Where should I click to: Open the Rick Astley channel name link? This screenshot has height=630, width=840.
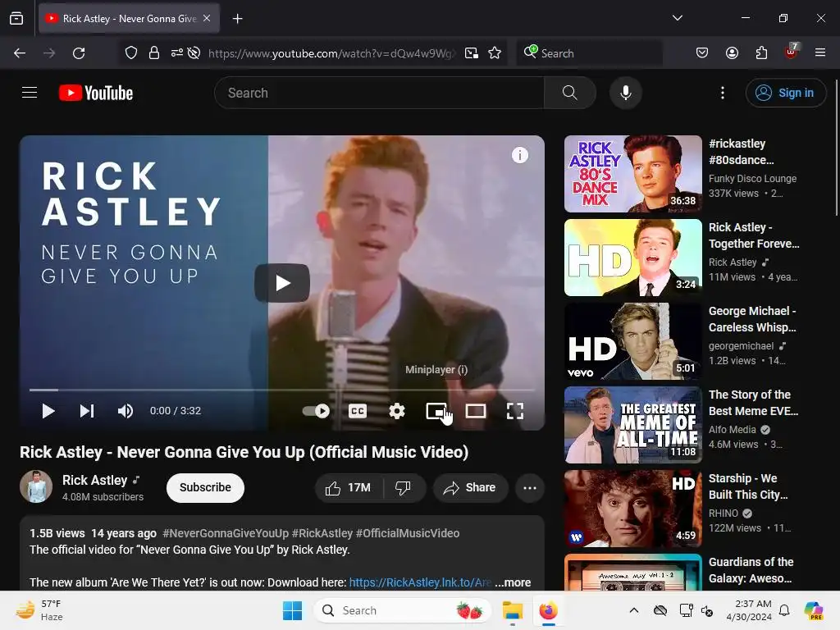[x=95, y=480]
